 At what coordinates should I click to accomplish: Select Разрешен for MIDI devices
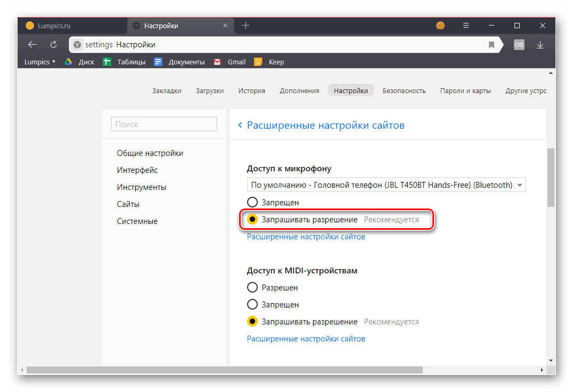tap(252, 288)
